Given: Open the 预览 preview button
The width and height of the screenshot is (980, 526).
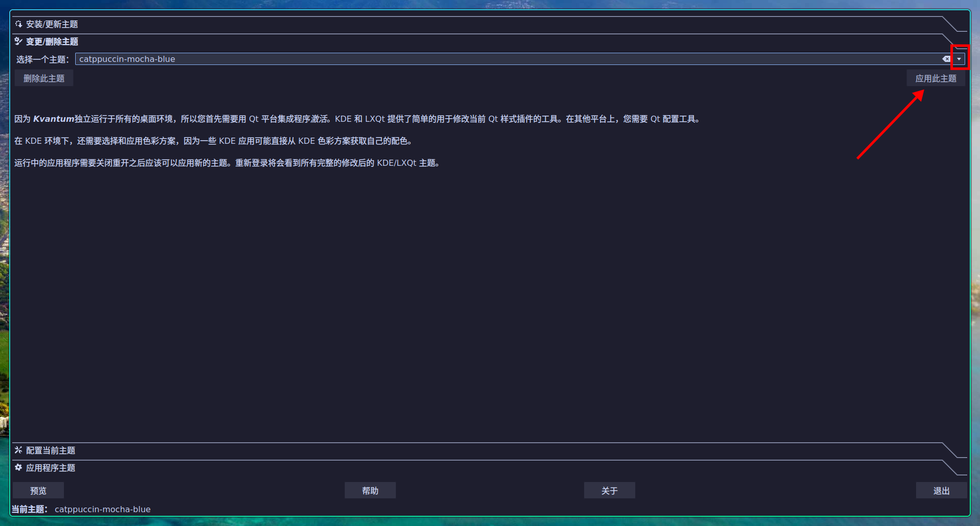Looking at the screenshot, I should click(x=38, y=490).
